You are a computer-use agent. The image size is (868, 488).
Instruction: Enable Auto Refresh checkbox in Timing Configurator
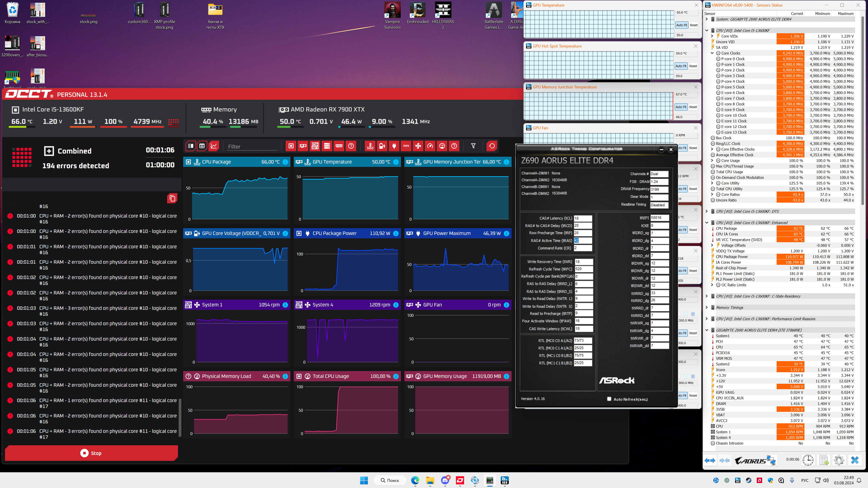pos(609,399)
